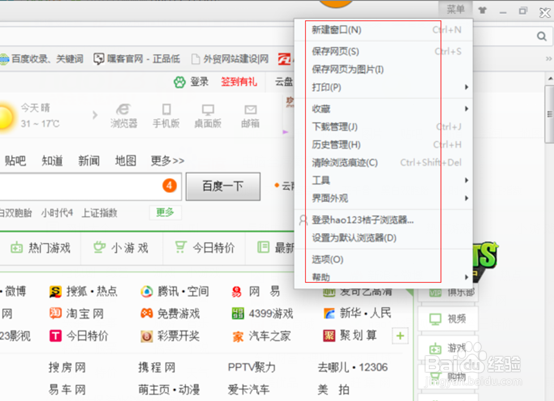Click hot search term 小时代4
This screenshot has height=401, width=554.
57,213
